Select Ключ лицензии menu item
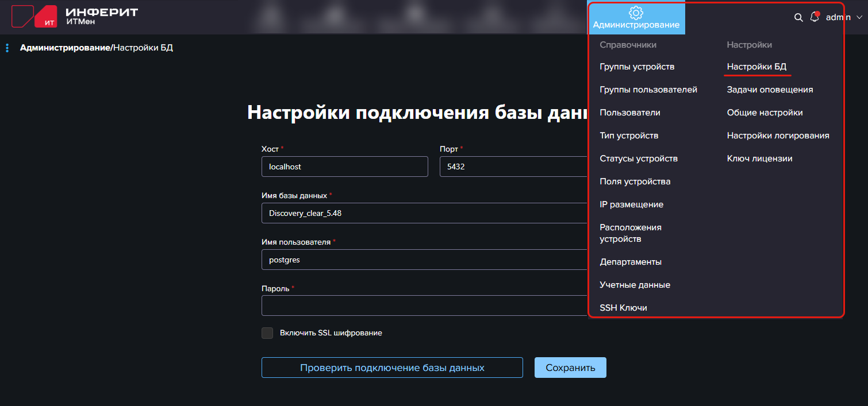This screenshot has height=406, width=868. (x=759, y=158)
